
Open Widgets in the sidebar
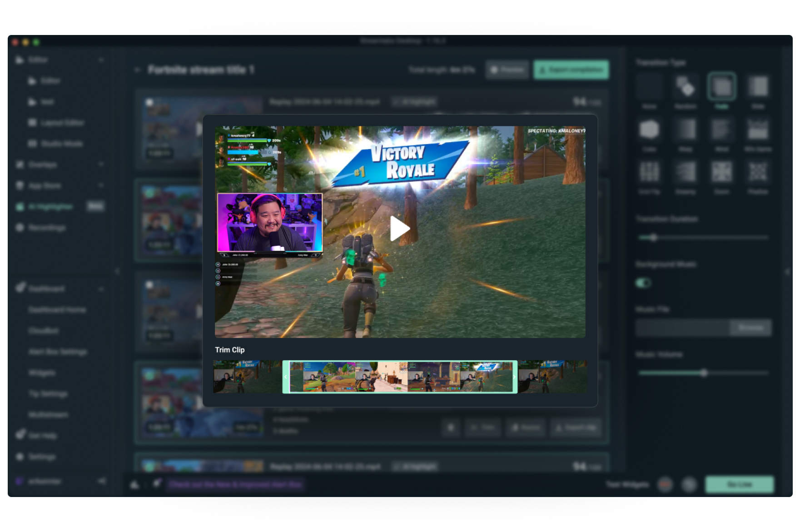(x=42, y=373)
